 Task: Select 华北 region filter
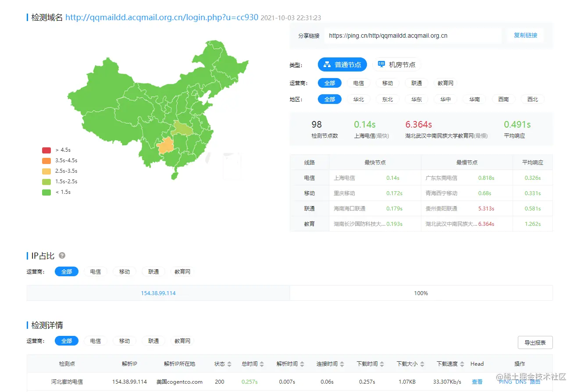point(359,99)
